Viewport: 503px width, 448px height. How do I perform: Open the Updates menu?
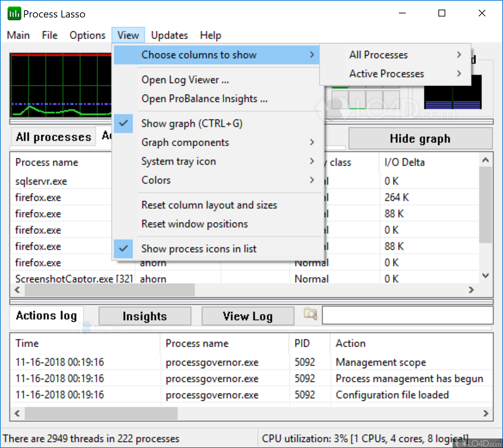169,35
